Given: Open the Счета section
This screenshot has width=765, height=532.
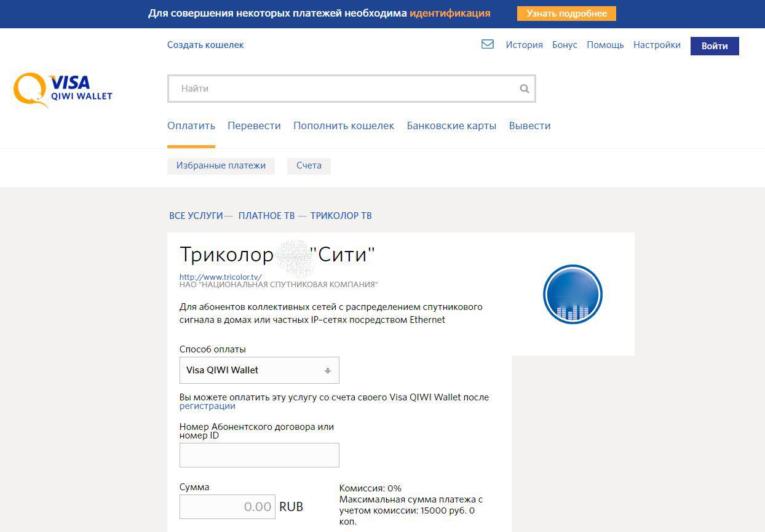Looking at the screenshot, I should pyautogui.click(x=309, y=165).
